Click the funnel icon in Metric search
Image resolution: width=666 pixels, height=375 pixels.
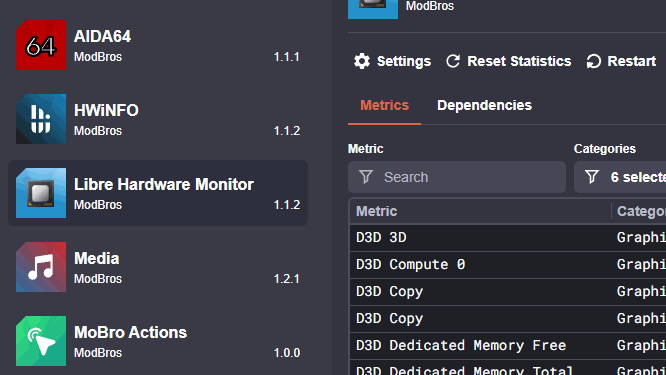366,177
